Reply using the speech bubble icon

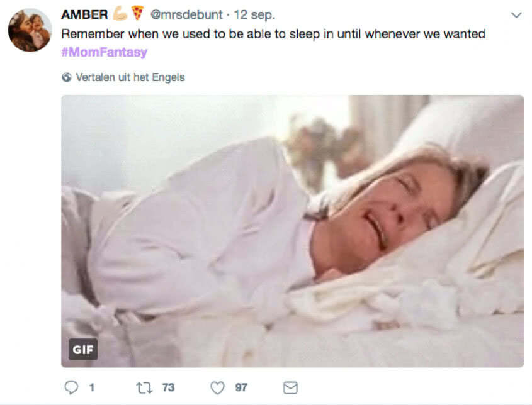tap(71, 387)
